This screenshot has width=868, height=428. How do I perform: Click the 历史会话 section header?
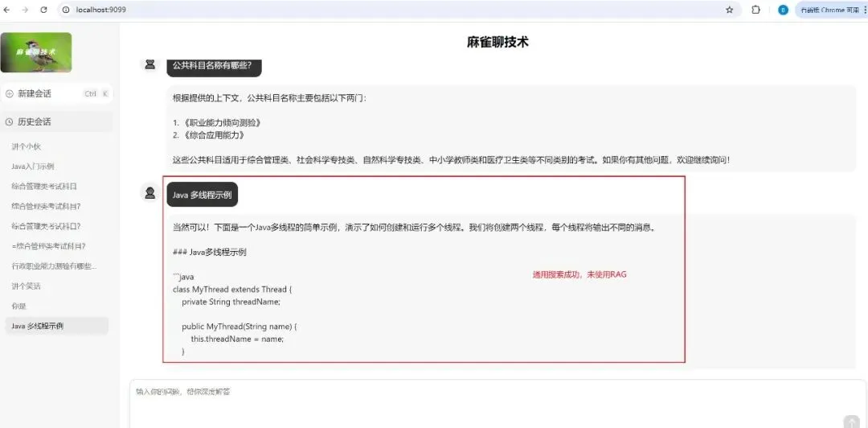(x=57, y=122)
